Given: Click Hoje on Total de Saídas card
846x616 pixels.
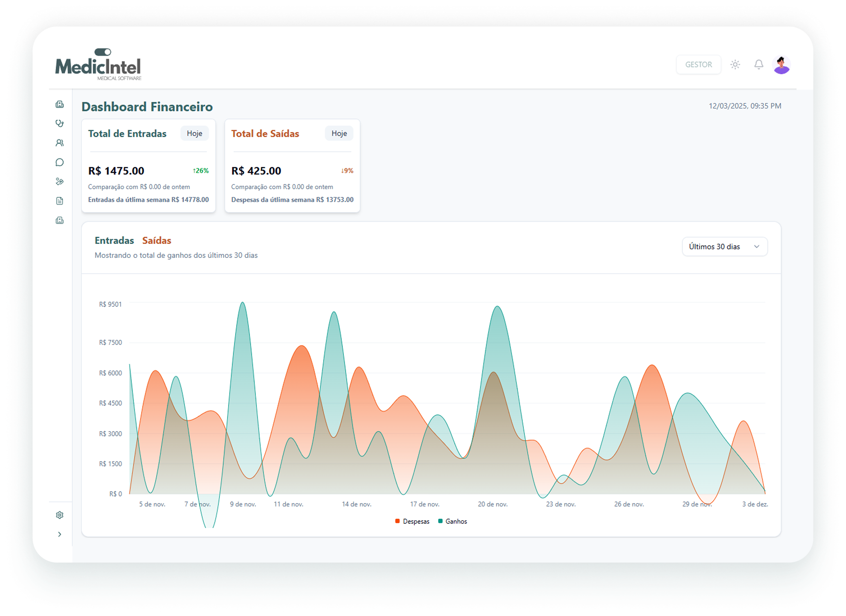Looking at the screenshot, I should click(339, 133).
